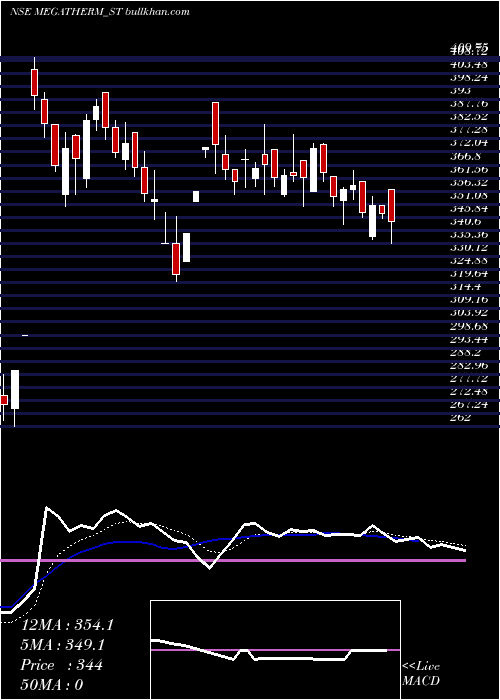
Task: Click the magenta zero line of the indicator
Action: 233,560
